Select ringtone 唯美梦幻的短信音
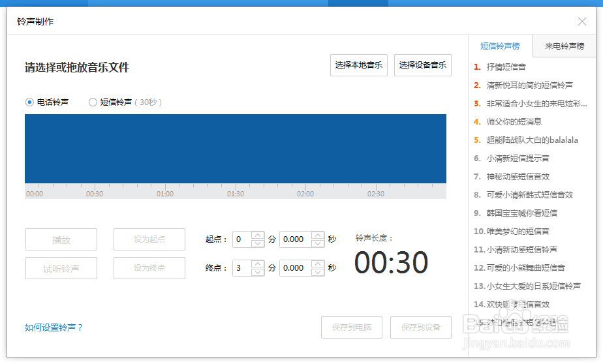Viewport: 603px width, 364px height. pos(518,232)
